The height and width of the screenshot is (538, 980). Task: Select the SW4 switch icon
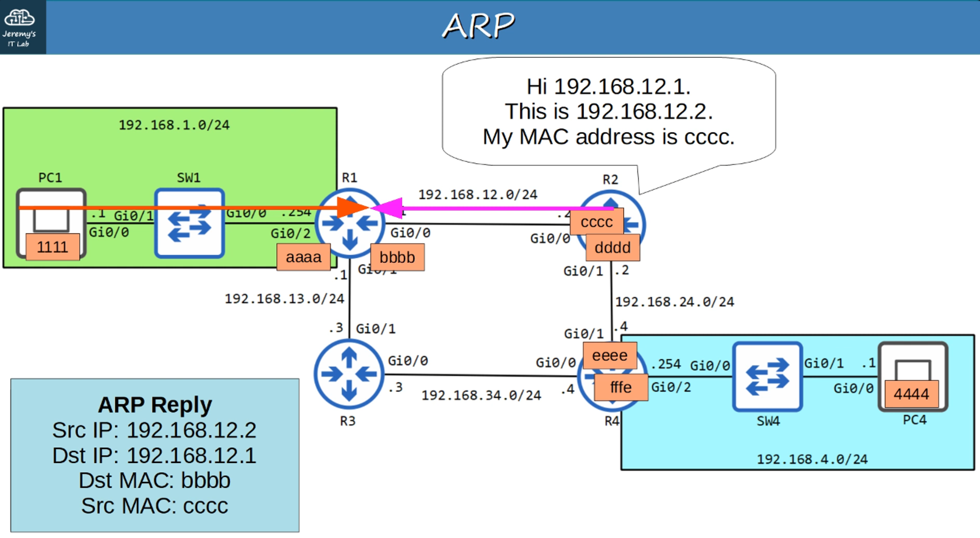point(767,377)
